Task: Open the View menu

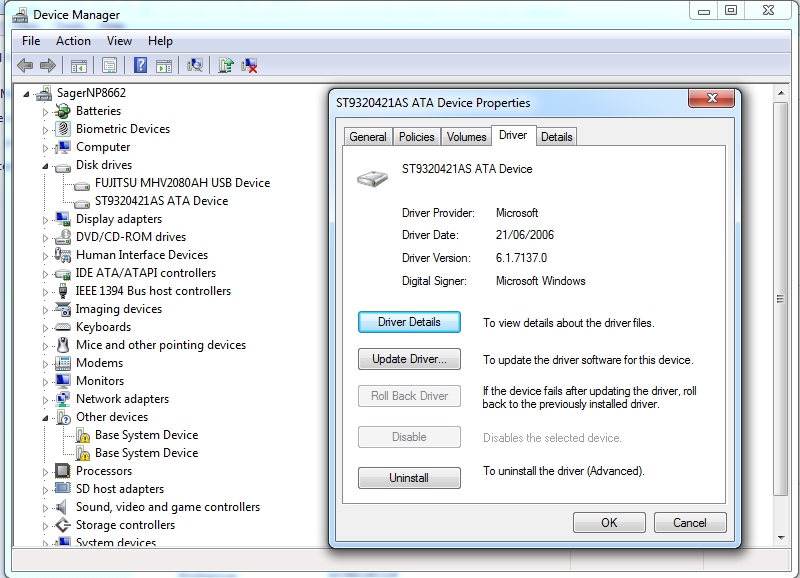Action: [x=119, y=41]
